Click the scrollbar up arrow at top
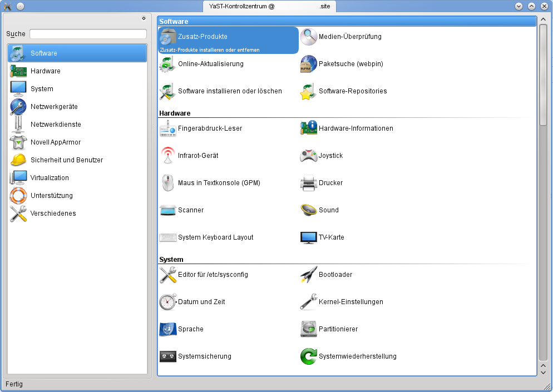 (543, 19)
